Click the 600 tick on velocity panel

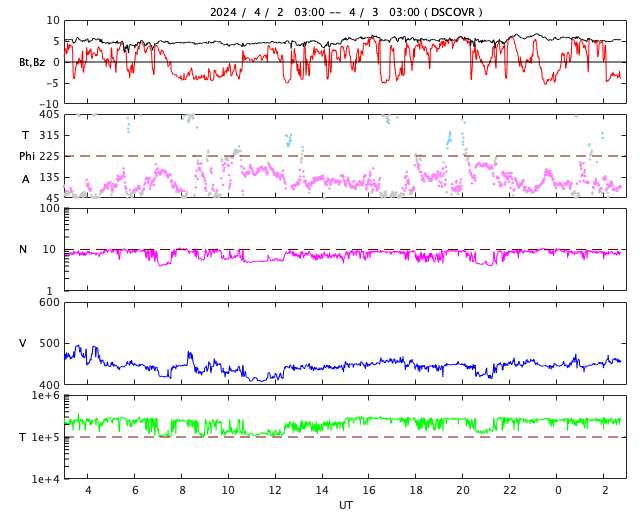47,302
